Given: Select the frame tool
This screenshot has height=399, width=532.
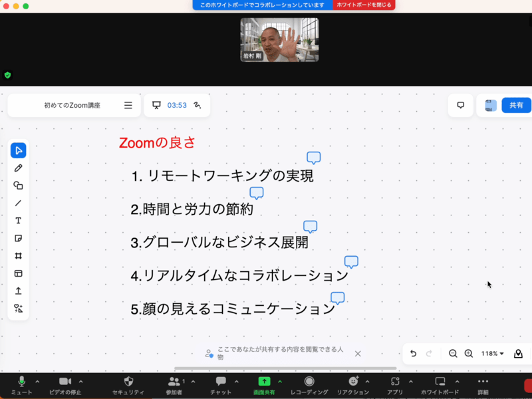Looking at the screenshot, I should [x=19, y=256].
